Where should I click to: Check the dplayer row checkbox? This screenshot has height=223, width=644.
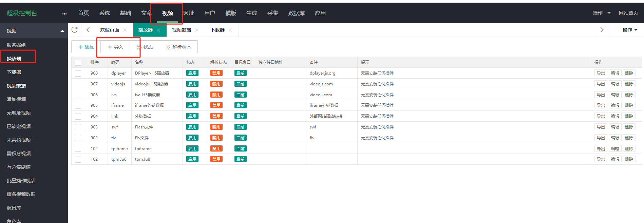coord(78,73)
